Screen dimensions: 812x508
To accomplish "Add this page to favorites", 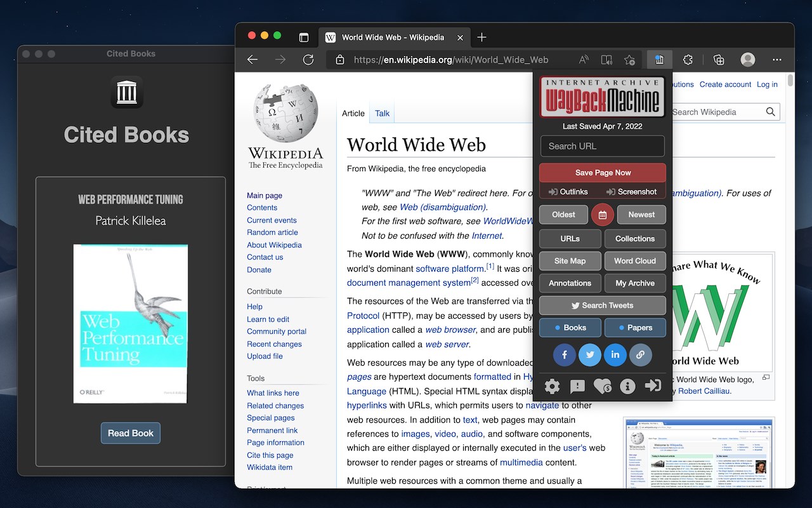I will pyautogui.click(x=629, y=60).
